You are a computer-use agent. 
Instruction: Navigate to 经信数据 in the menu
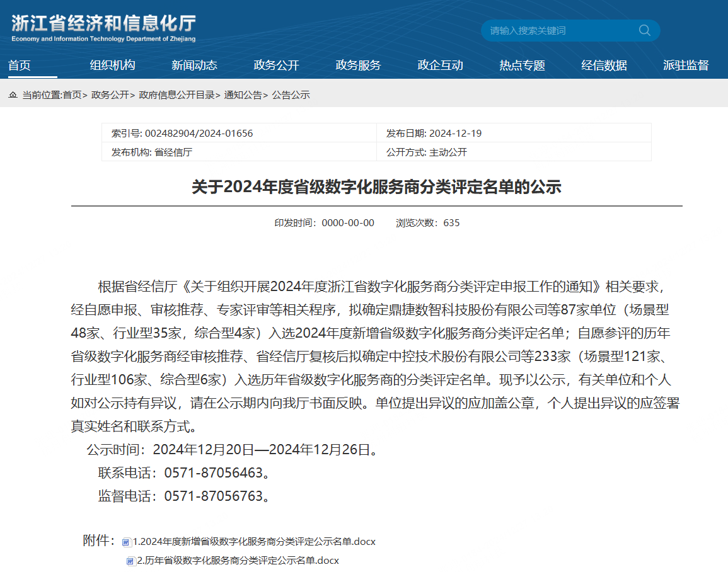(x=604, y=66)
